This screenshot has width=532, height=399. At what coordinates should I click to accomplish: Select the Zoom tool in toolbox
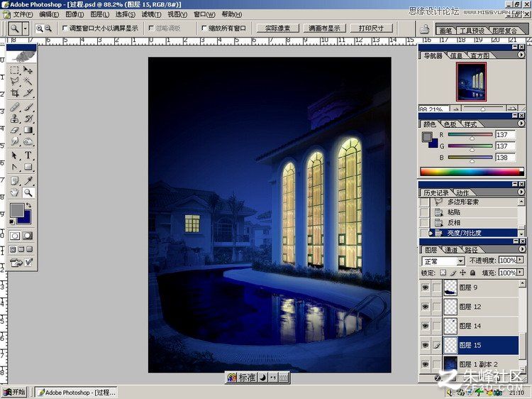[28, 192]
